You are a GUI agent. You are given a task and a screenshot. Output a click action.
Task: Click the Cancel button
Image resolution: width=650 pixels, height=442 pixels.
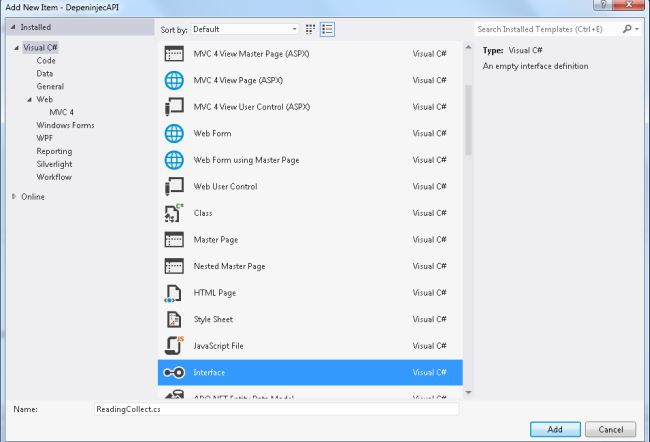tap(611, 430)
